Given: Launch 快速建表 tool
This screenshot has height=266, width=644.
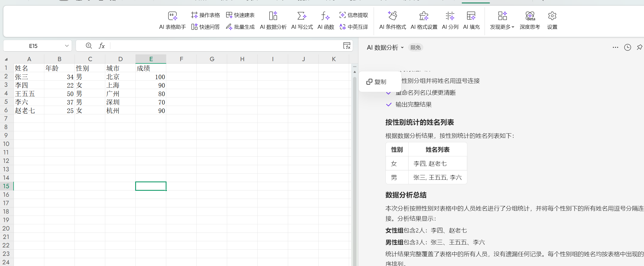Looking at the screenshot, I should point(240,15).
